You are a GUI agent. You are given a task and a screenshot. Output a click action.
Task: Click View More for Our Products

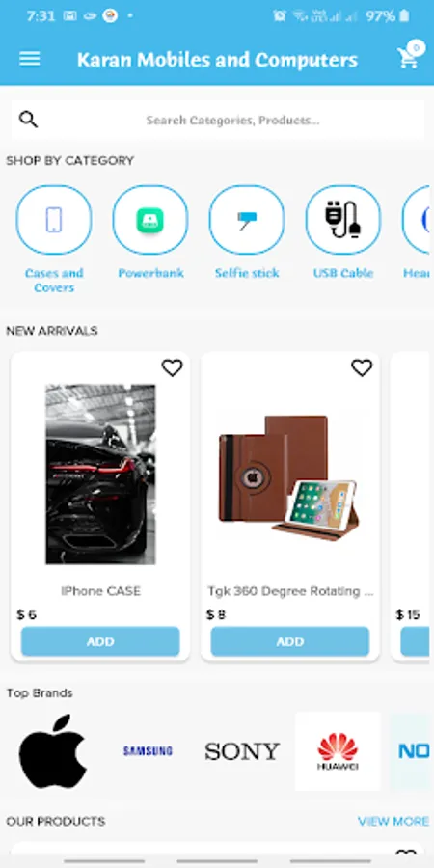click(x=393, y=821)
